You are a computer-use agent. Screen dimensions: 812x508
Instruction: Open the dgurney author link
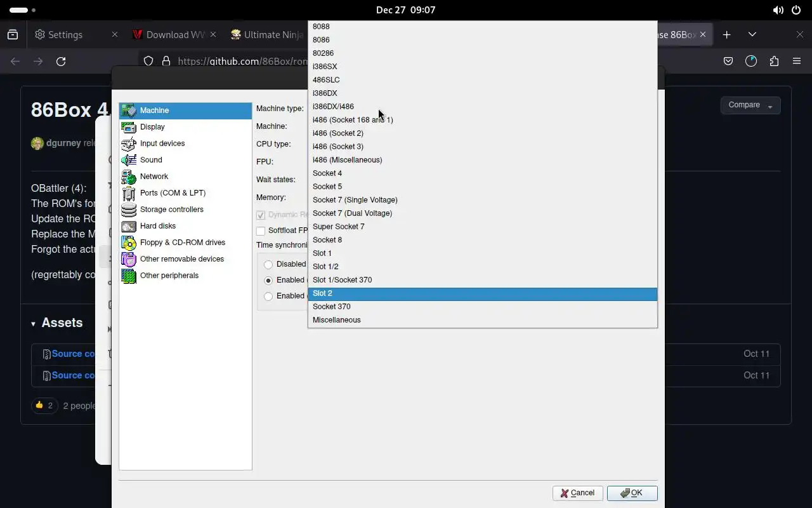(x=63, y=143)
